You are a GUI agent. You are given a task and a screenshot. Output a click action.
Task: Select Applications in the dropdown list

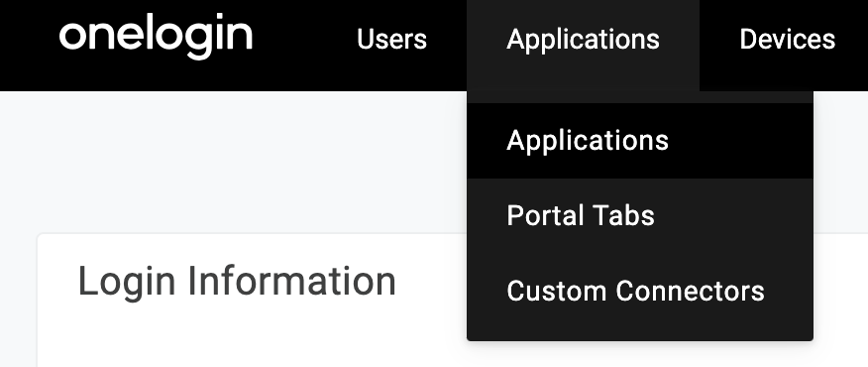click(640, 140)
